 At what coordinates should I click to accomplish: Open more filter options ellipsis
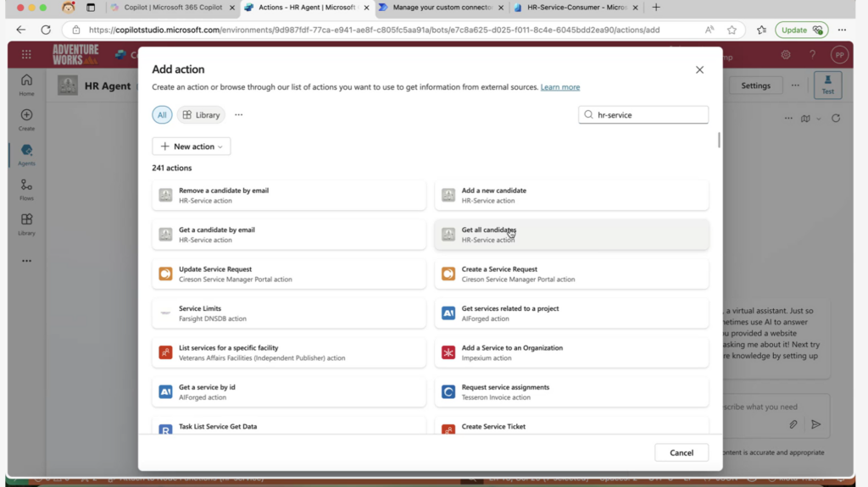pyautogui.click(x=238, y=114)
